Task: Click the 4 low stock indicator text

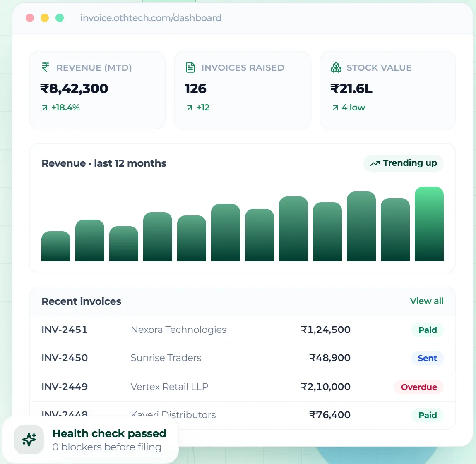Action: 353,108
